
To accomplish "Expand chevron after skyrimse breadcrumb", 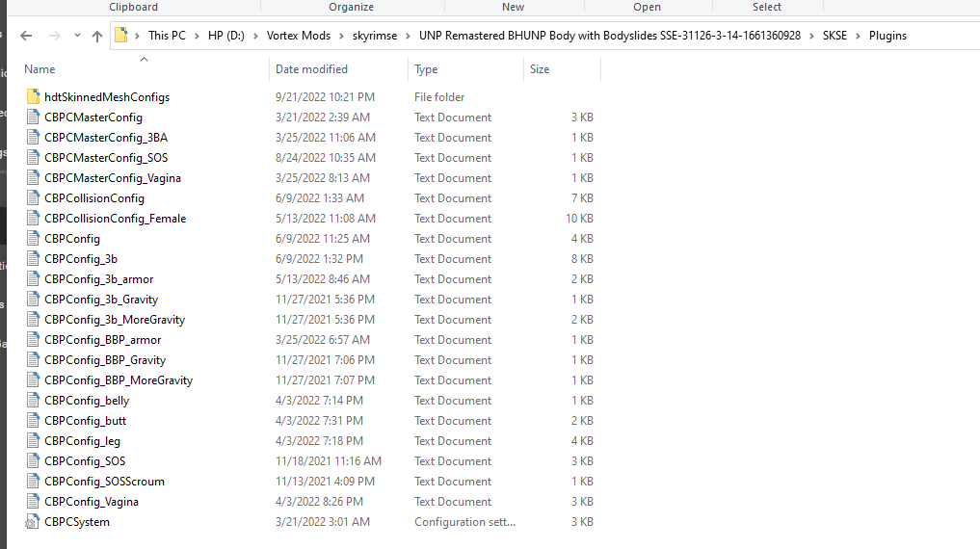I will tap(409, 36).
